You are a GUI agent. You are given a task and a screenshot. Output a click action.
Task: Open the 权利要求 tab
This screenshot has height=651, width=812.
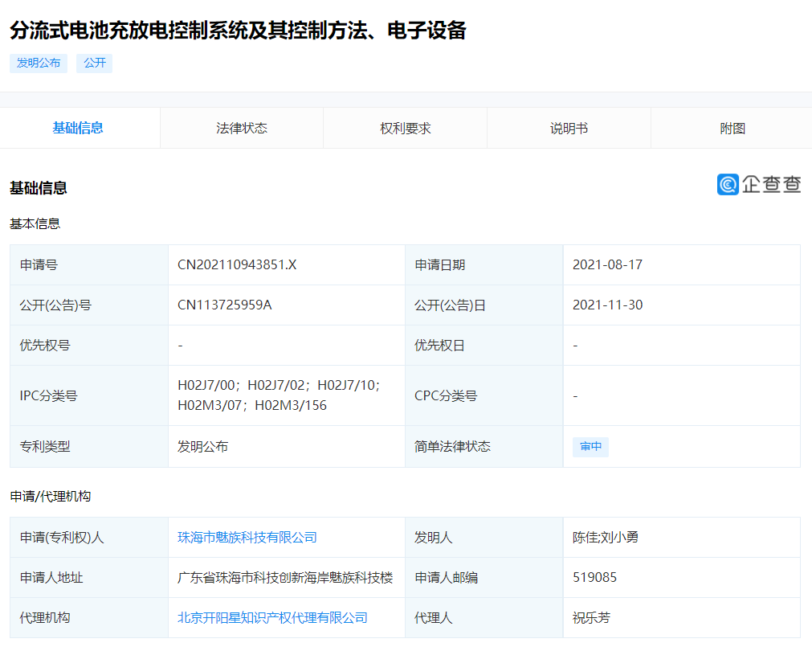(x=406, y=129)
